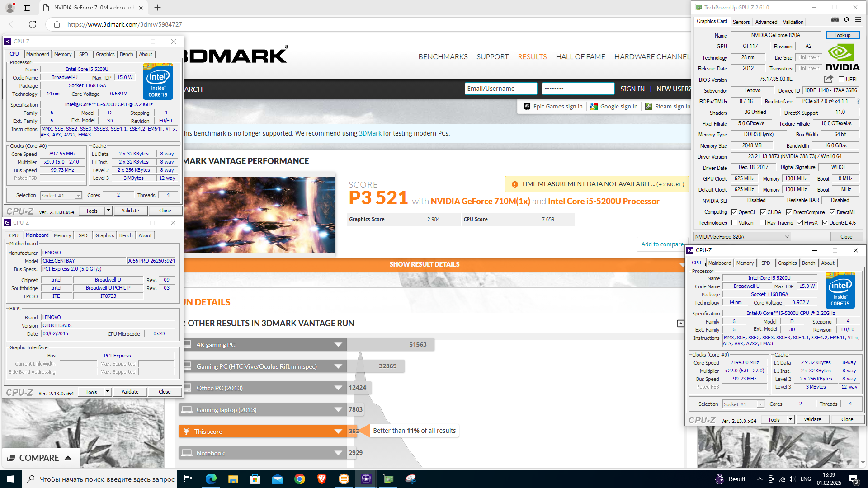Open Tools dropdown arrow in bottom-right CPU-Z
The image size is (868, 488).
tap(790, 419)
